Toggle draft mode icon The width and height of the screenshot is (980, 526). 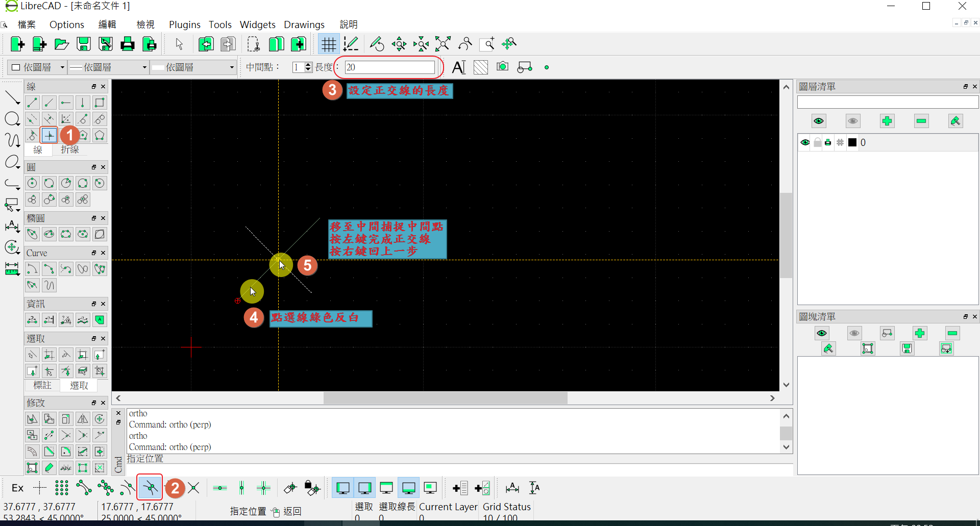(x=351, y=44)
